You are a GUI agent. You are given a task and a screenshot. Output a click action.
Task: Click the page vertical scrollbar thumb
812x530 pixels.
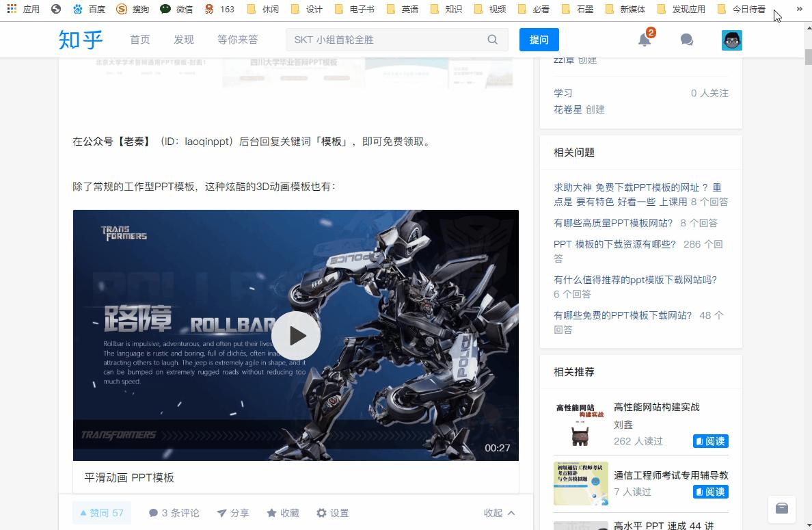tap(808, 57)
